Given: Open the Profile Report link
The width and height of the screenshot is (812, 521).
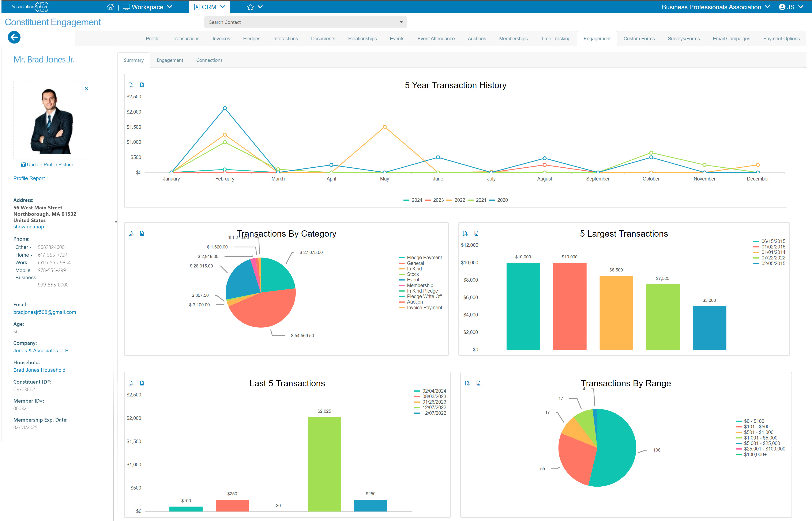Looking at the screenshot, I should [x=29, y=179].
